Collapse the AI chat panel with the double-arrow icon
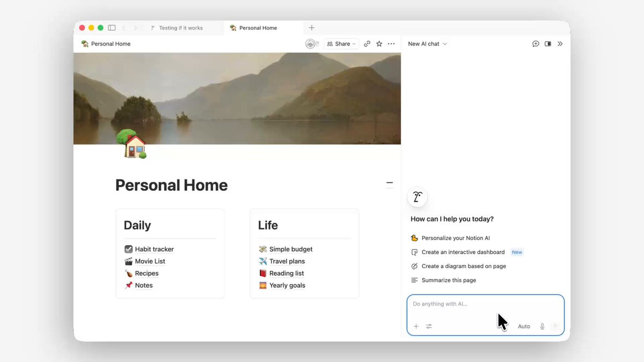 coord(560,44)
